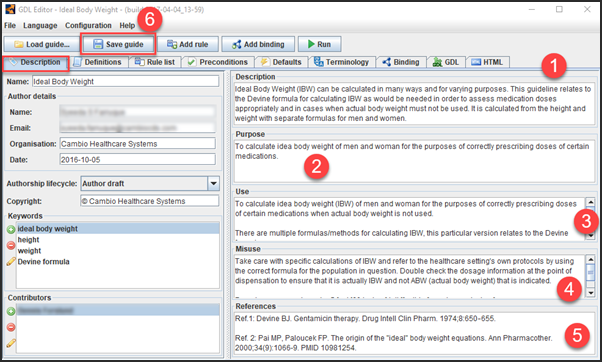The height and width of the screenshot is (362, 602).
Task: Select keyword 'weight'
Action: point(118,251)
